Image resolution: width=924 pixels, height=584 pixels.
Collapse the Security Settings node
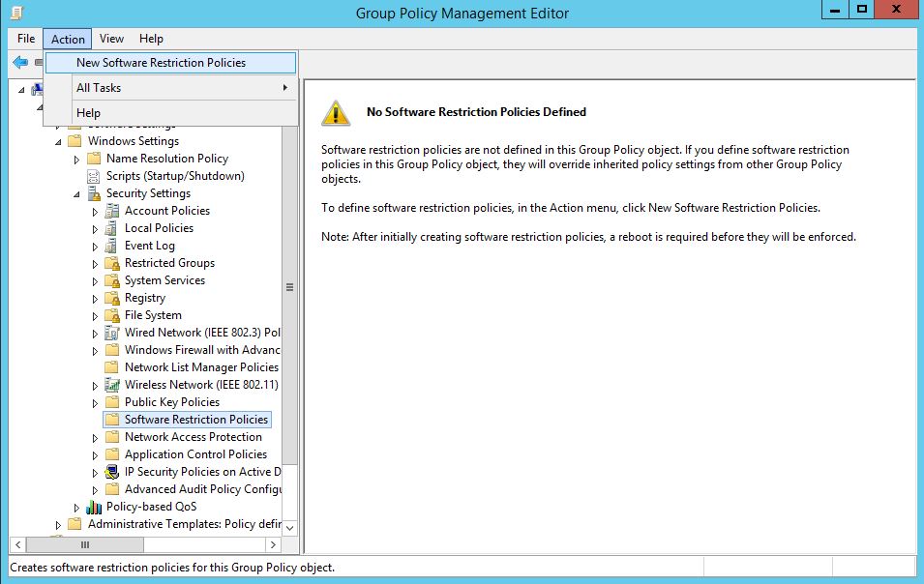coord(76,194)
